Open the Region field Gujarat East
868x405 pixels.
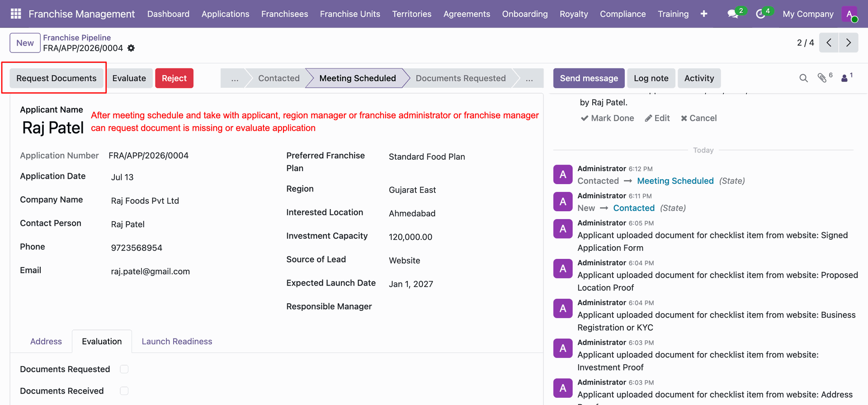coord(412,190)
